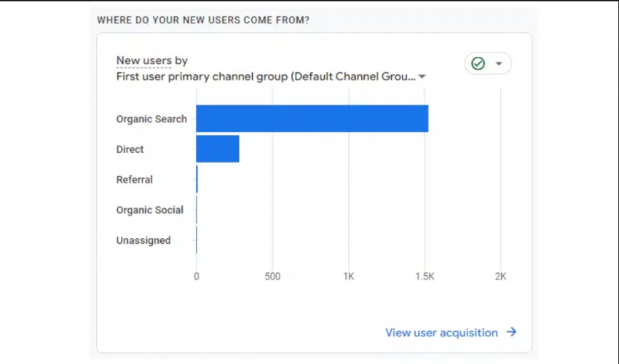This screenshot has width=619, height=364.
Task: Click the 500 axis tick label
Action: tap(272, 277)
